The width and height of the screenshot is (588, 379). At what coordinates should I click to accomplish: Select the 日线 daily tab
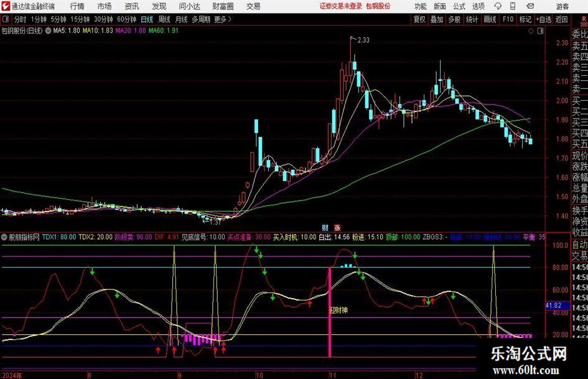147,19
